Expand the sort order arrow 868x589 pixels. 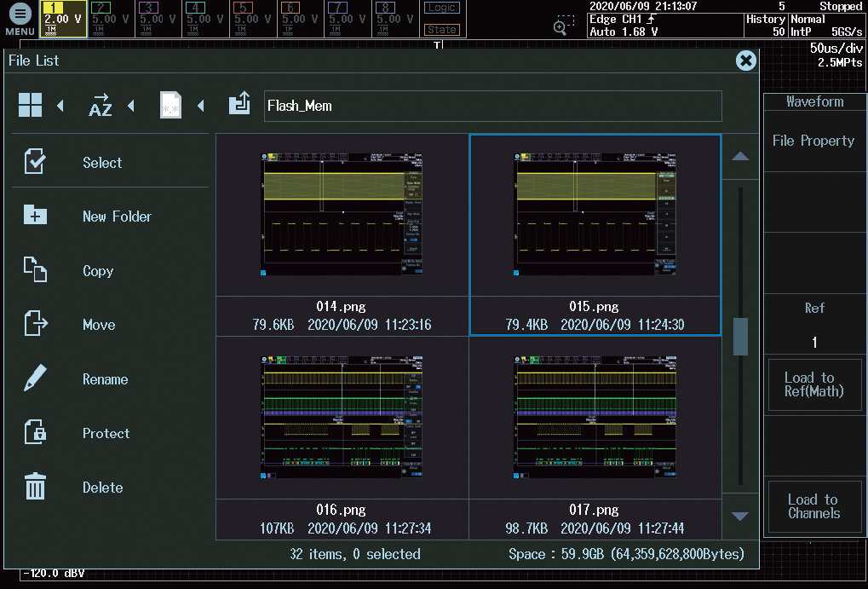point(130,106)
